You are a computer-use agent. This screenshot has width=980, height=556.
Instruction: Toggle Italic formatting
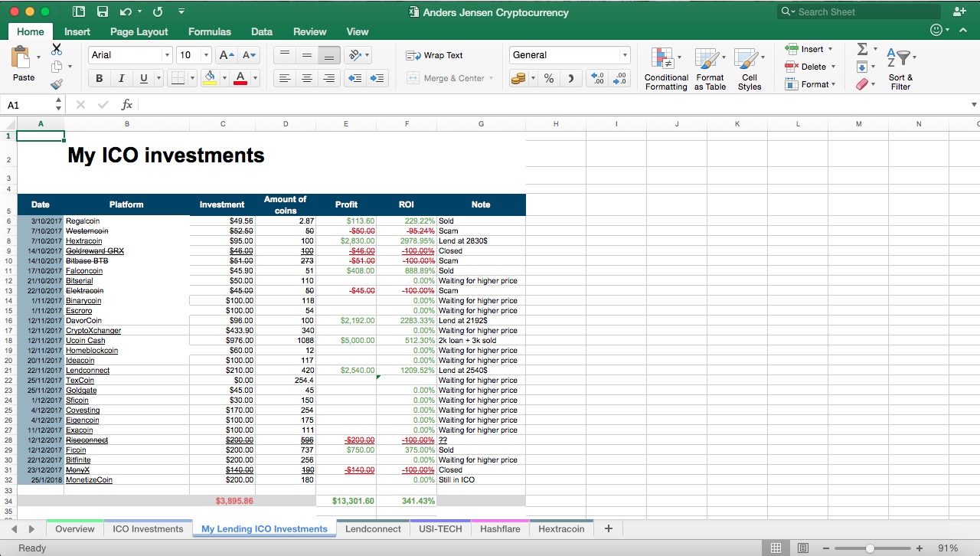click(x=121, y=78)
